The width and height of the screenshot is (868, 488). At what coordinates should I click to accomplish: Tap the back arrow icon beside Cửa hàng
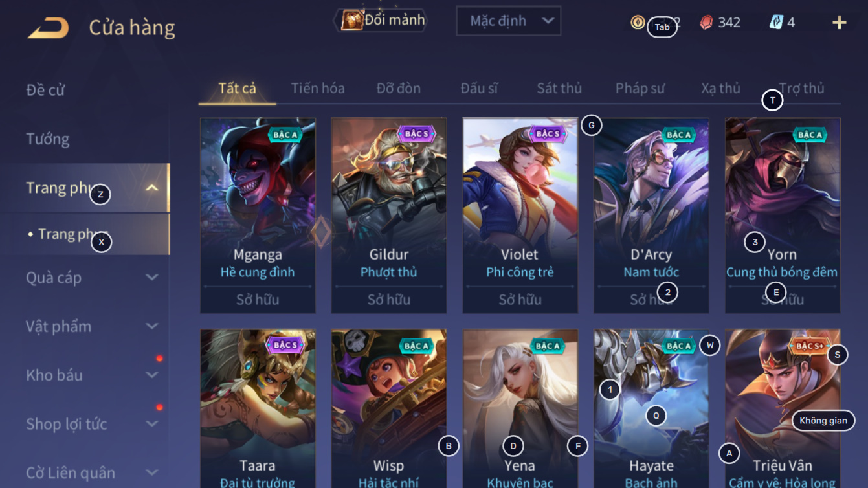pos(49,28)
